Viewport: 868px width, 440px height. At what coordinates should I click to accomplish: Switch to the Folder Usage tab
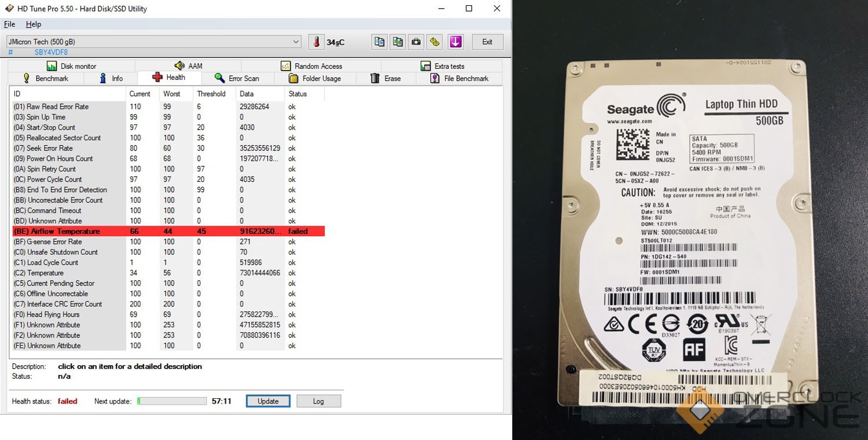point(315,78)
